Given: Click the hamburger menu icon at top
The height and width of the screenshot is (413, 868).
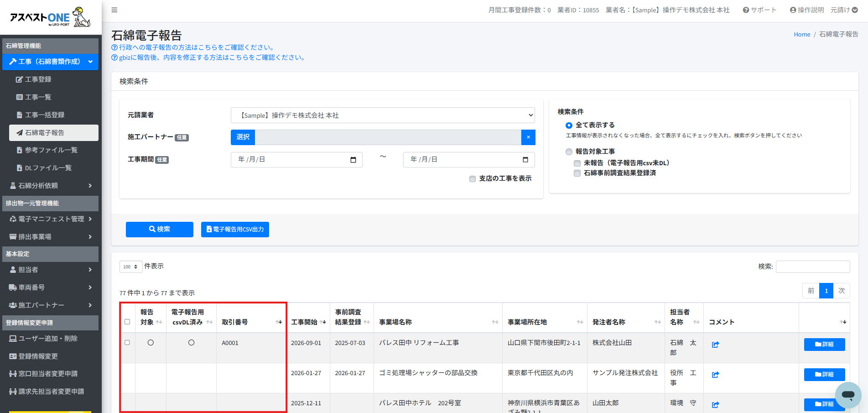Looking at the screenshot, I should pyautogui.click(x=114, y=10).
